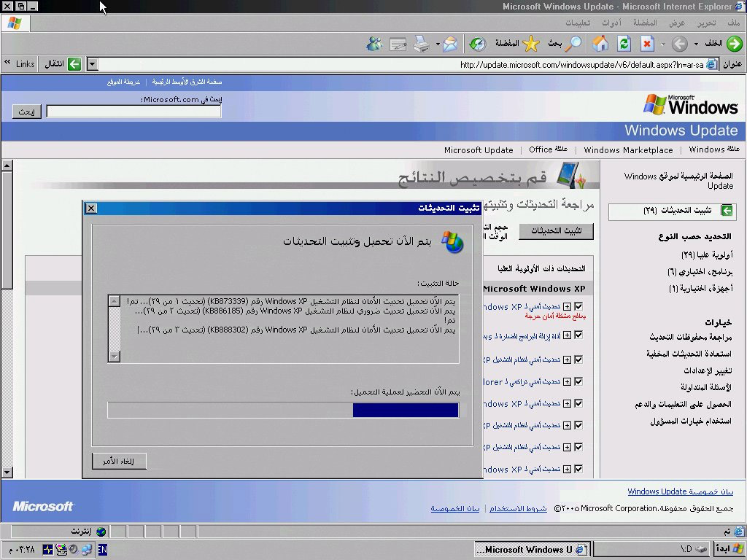747x560 pixels.
Task: Open the Microsoft Update link
Action: pos(479,150)
